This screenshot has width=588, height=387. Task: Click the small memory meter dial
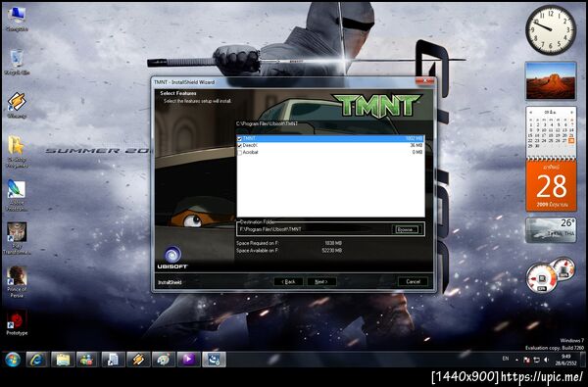click(563, 268)
